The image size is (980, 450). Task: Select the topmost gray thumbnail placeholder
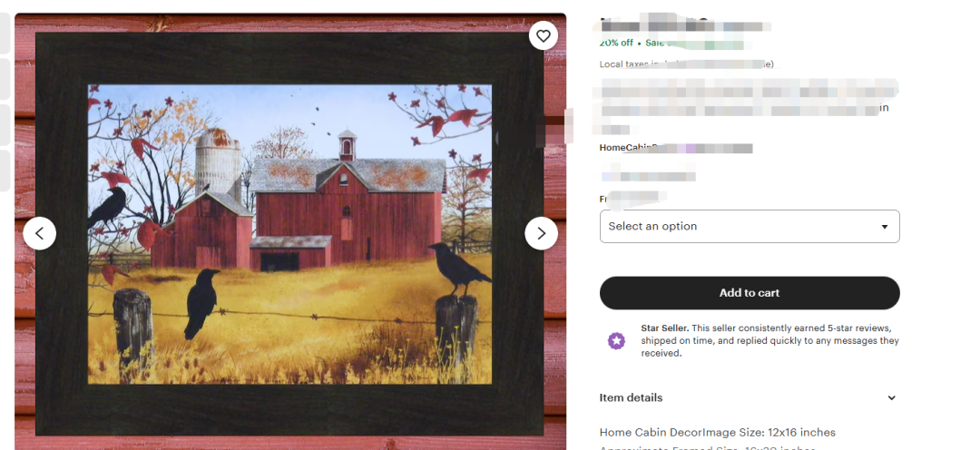[x=5, y=34]
